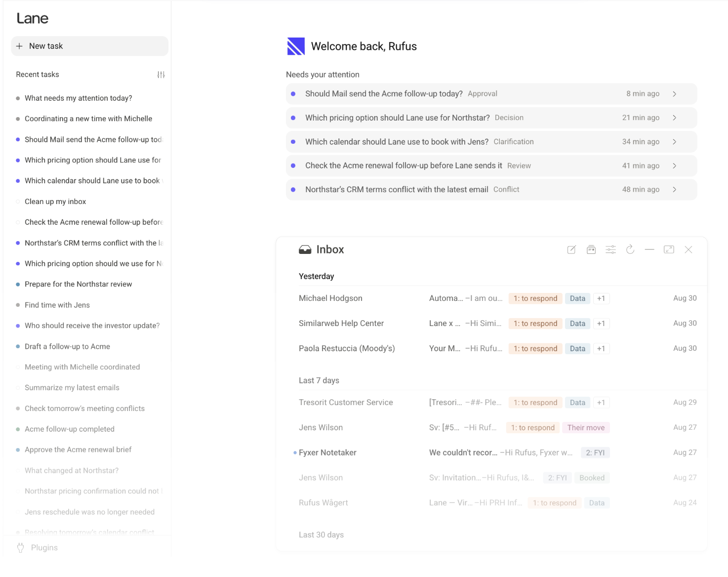This screenshot has width=728, height=577.
Task: Click the Inbox tray icon
Action: 305,249
